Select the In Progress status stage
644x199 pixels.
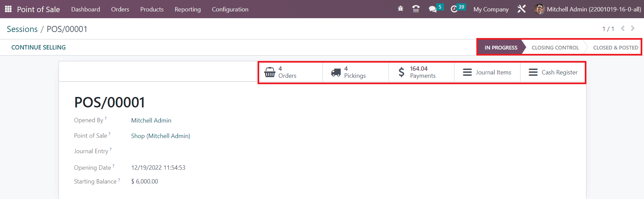point(500,47)
